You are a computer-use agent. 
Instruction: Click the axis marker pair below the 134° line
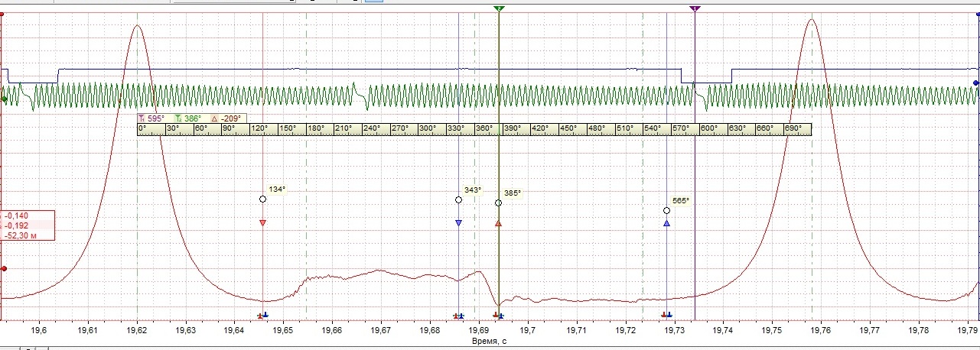tap(262, 316)
